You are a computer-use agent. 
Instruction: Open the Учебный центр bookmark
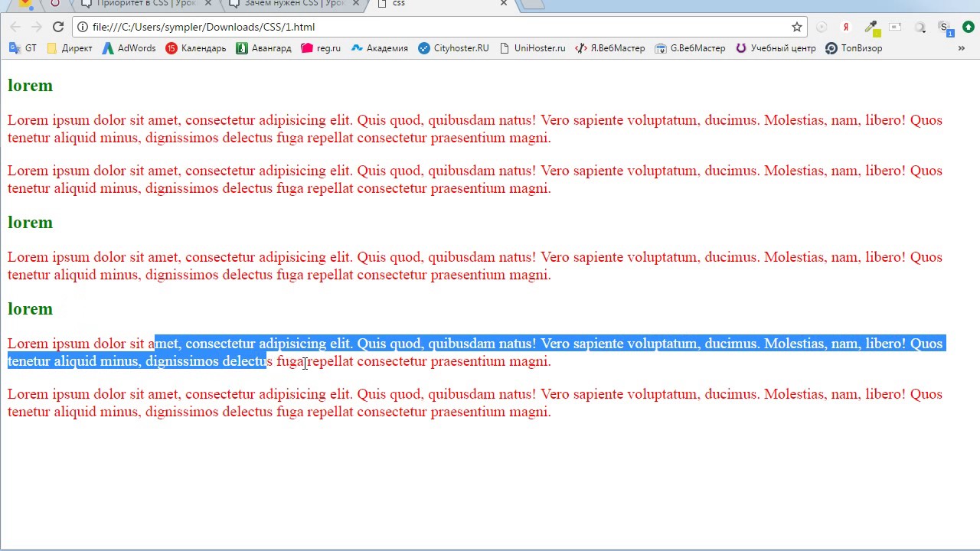[x=776, y=48]
